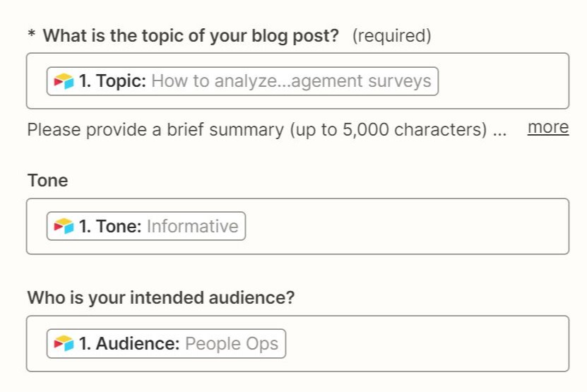Image resolution: width=587 pixels, height=392 pixels.
Task: Select the '1. Tone:' bold label in the pill
Action: click(110, 227)
